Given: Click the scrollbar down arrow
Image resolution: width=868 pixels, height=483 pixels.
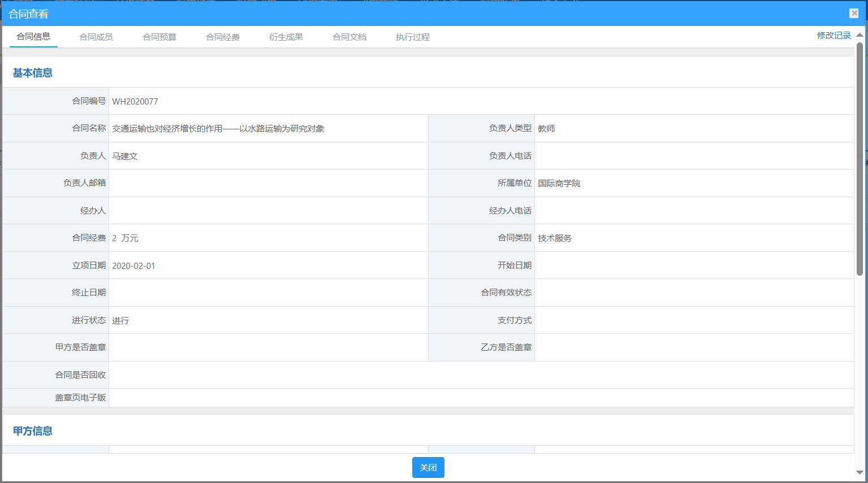Looking at the screenshot, I should 860,473.
